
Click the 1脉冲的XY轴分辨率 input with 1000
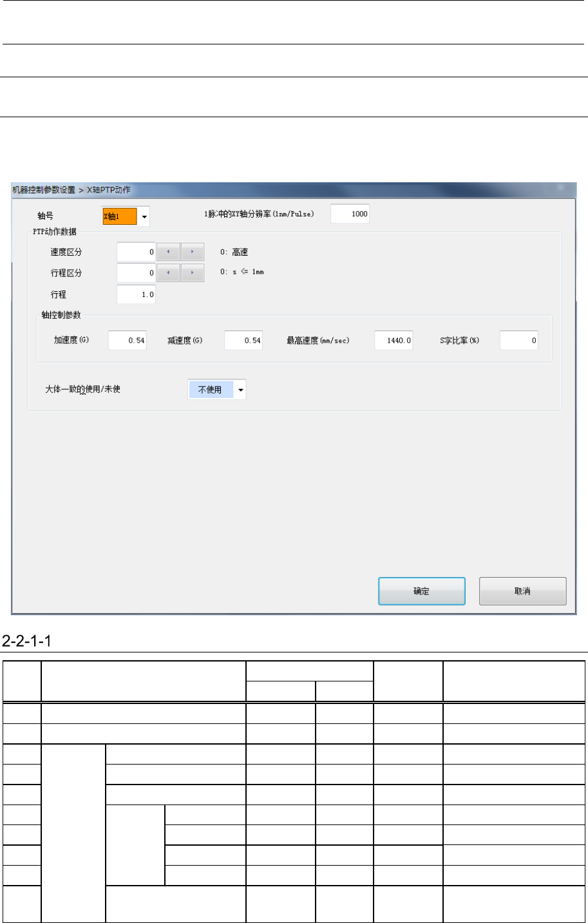[x=350, y=214]
